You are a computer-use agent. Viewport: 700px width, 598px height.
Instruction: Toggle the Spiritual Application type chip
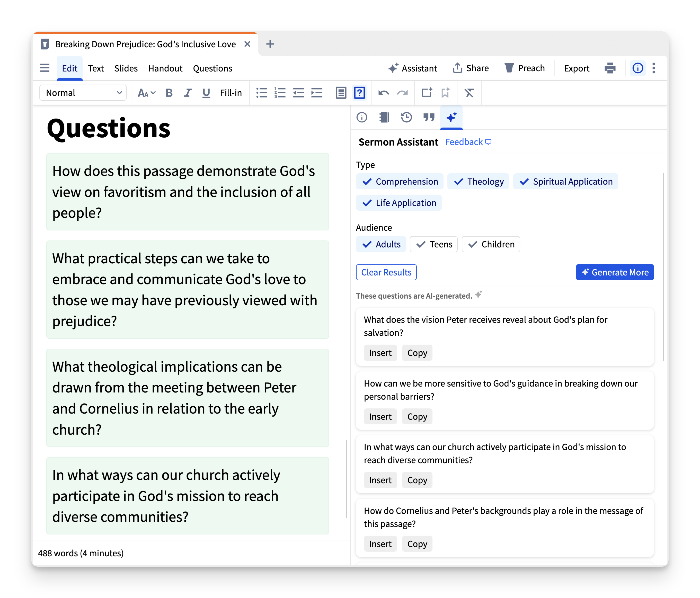point(565,181)
